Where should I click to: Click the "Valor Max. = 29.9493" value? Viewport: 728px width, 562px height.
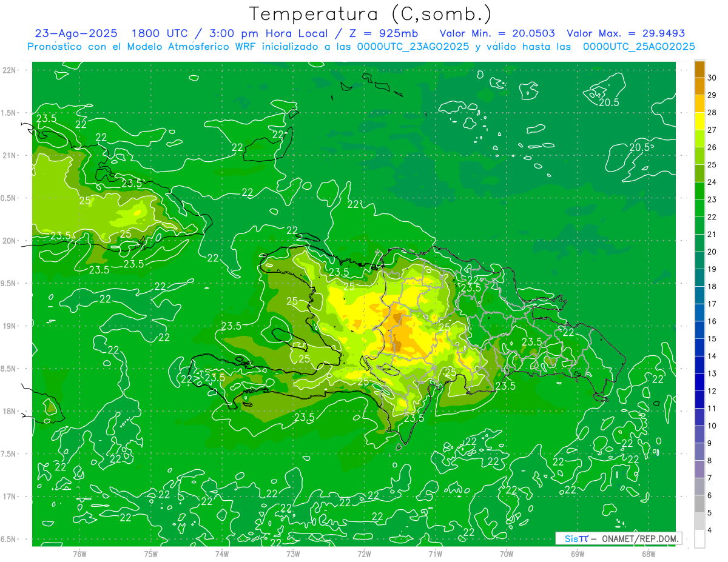625,34
